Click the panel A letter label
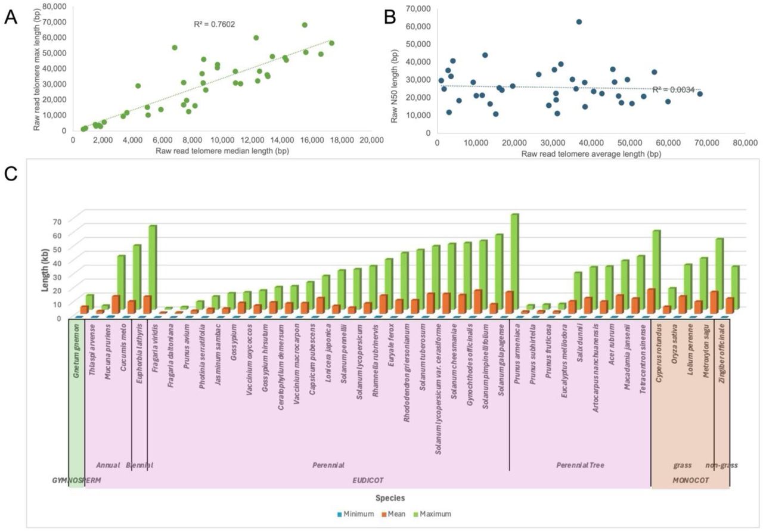Viewport: 763px width, 532px height. [11, 16]
